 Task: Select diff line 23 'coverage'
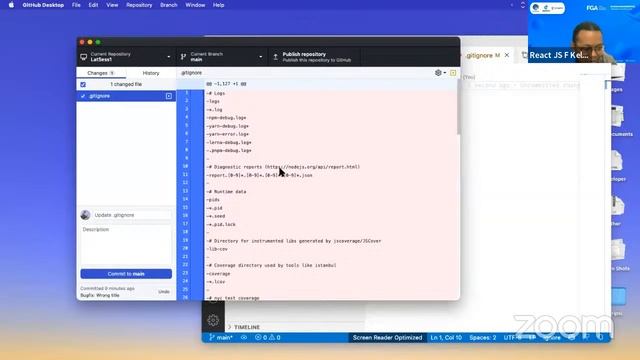[x=218, y=273]
